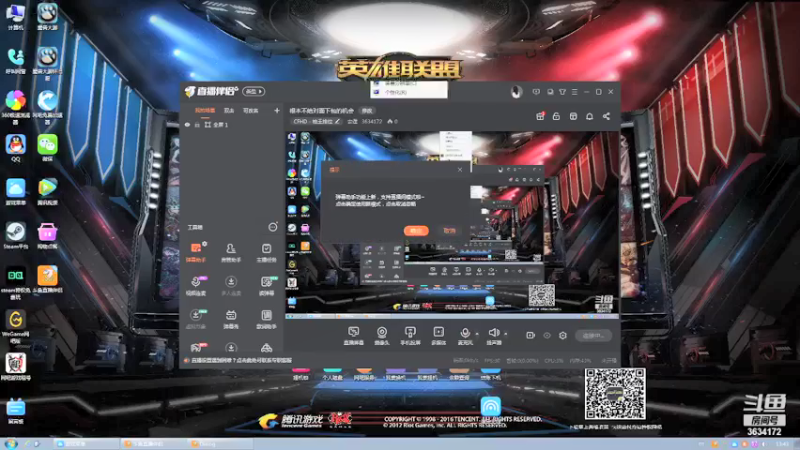Image resolution: width=800 pixels, height=450 pixels.
Task: Click the user avatar in title bar
Action: click(x=516, y=92)
